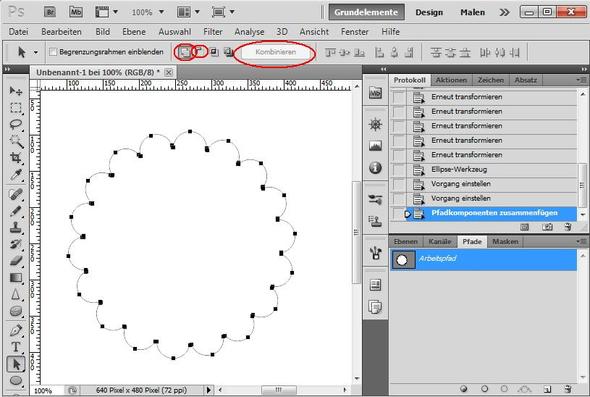Enable Begrenzungsrahmen einblenden checkbox
The image size is (590, 397).
53,52
